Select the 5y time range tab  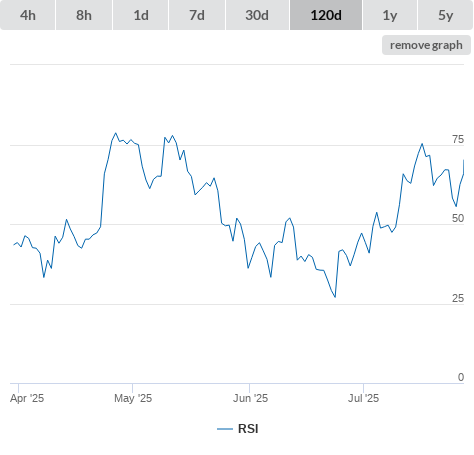[x=445, y=15]
